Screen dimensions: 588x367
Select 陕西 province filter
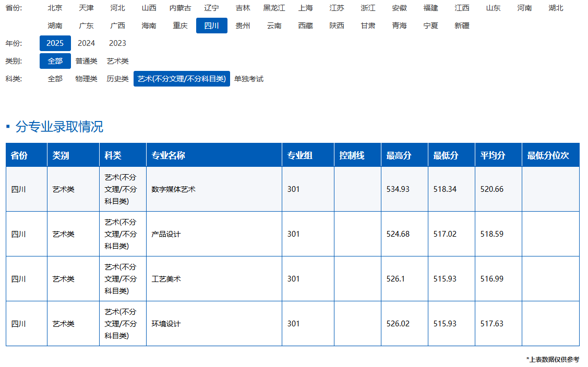pyautogui.click(x=337, y=26)
